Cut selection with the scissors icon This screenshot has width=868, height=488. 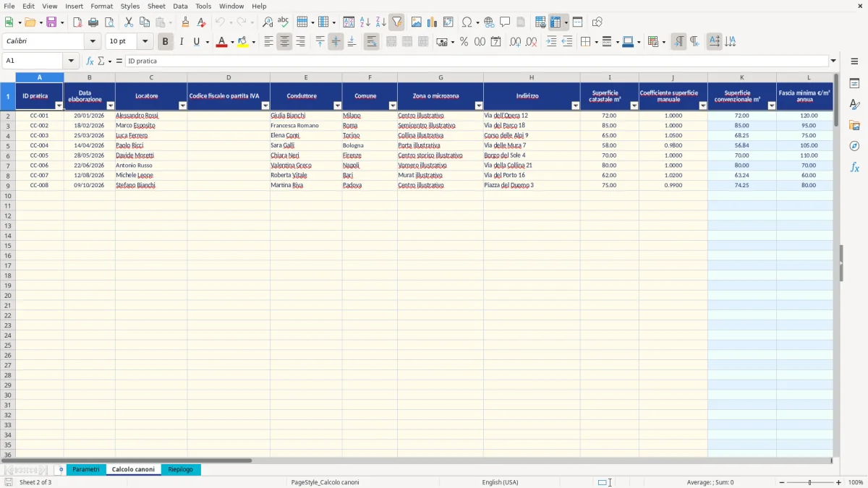(129, 22)
